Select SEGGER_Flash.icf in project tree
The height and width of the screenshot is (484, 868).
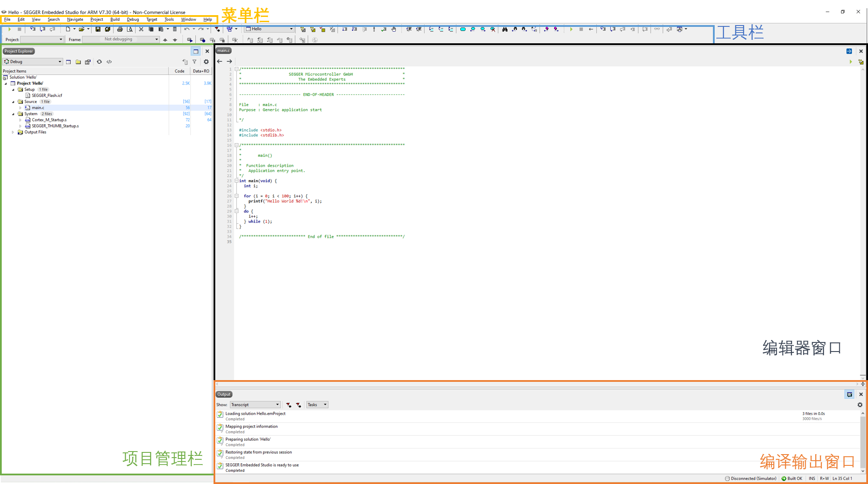click(47, 96)
